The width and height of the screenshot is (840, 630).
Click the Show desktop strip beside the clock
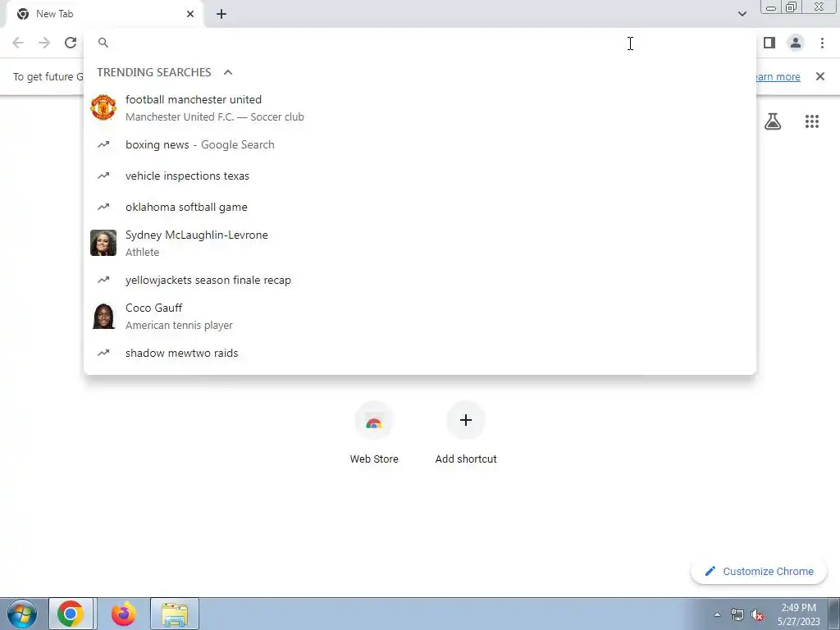pos(834,614)
